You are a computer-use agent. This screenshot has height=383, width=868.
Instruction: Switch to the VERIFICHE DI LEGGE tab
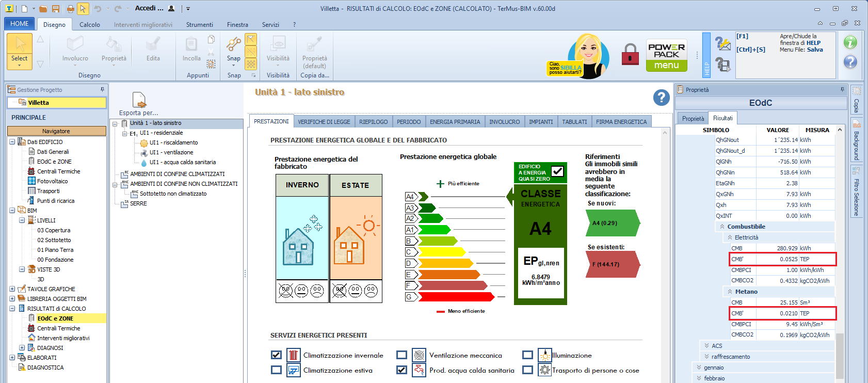coord(324,122)
